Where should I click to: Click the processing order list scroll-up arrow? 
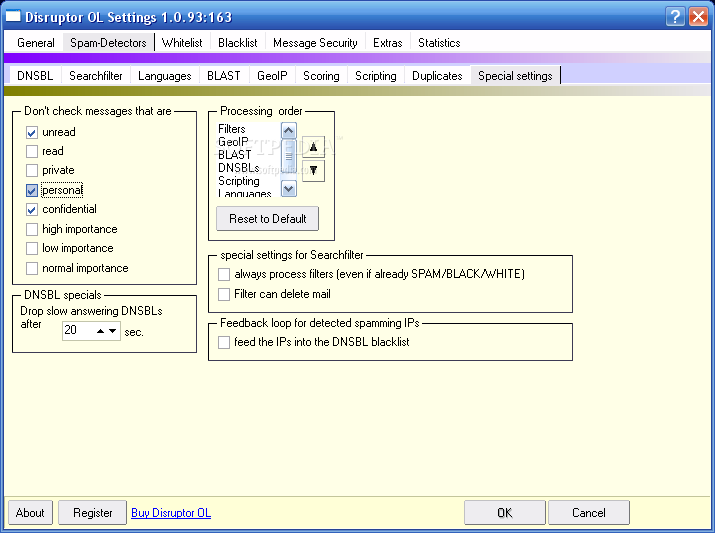[289, 130]
